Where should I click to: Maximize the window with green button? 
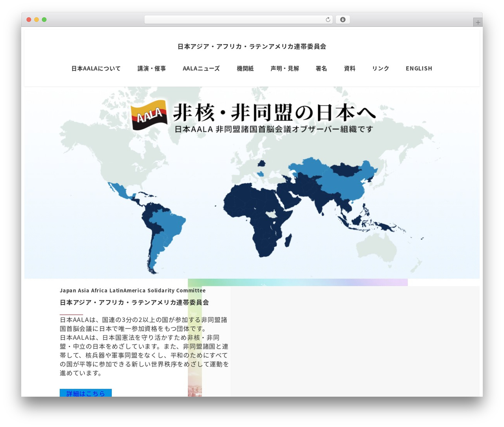44,20
